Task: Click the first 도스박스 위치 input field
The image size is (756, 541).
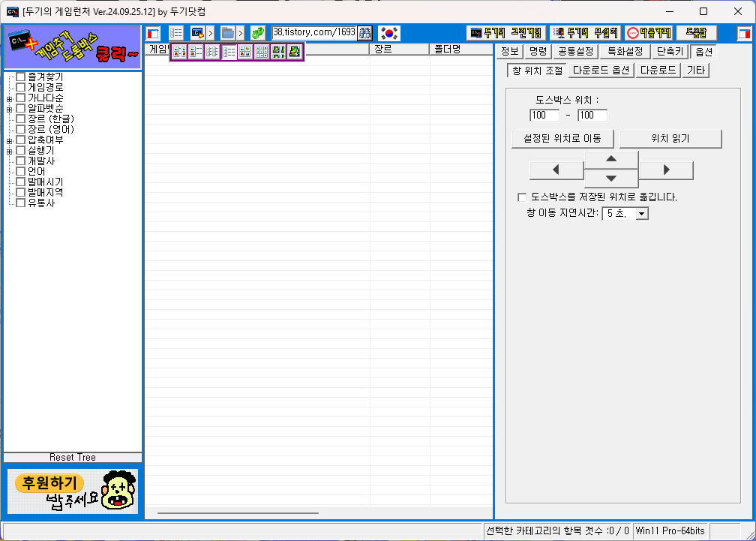Action: 544,116
